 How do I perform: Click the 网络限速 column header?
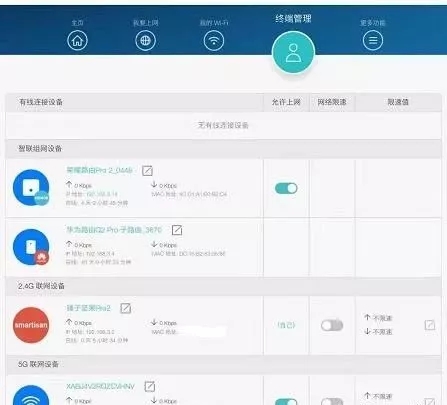[x=332, y=102]
